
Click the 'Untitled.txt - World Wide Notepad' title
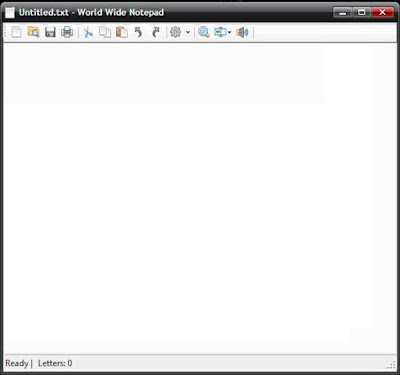[x=91, y=13]
